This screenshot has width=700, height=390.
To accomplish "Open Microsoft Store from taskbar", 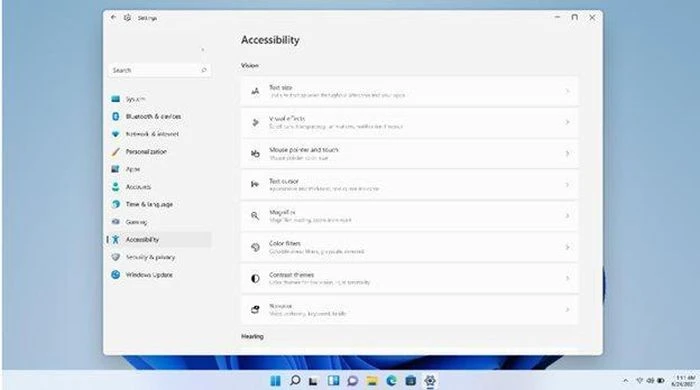I will pos(411,381).
